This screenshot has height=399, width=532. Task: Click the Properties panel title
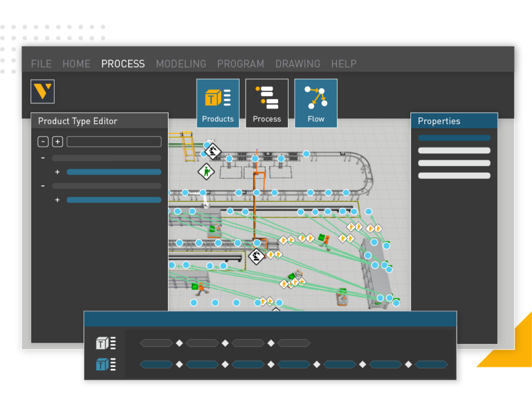tap(439, 121)
